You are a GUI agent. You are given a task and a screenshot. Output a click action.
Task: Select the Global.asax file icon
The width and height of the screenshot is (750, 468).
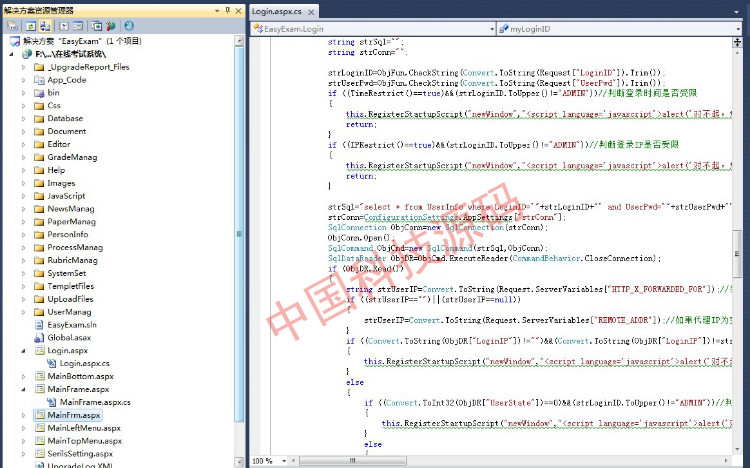click(x=39, y=338)
